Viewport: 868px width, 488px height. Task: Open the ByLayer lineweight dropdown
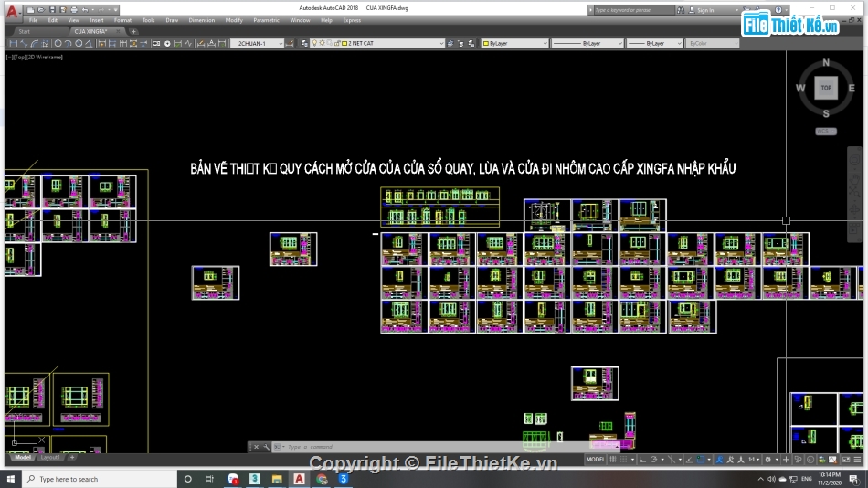tap(654, 43)
